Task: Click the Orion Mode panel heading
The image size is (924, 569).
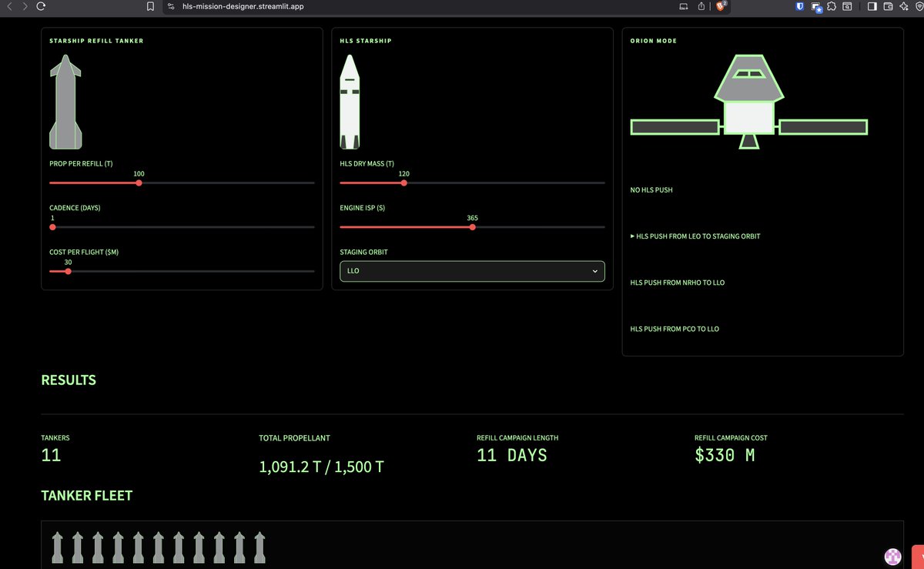Action: (654, 41)
